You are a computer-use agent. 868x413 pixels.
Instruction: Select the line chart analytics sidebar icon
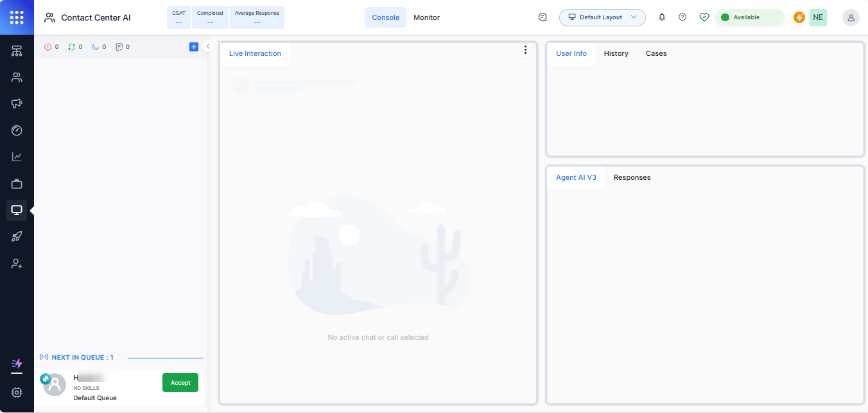17,157
